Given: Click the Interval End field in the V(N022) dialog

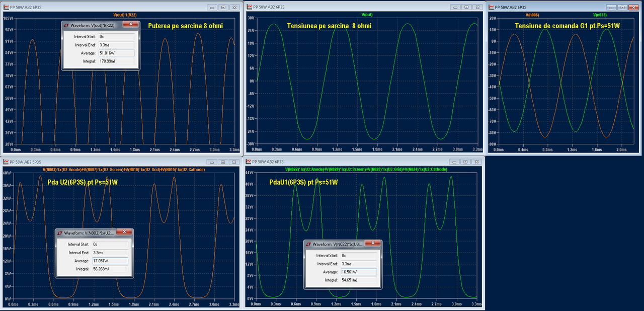Looking at the screenshot, I should coord(358,264).
